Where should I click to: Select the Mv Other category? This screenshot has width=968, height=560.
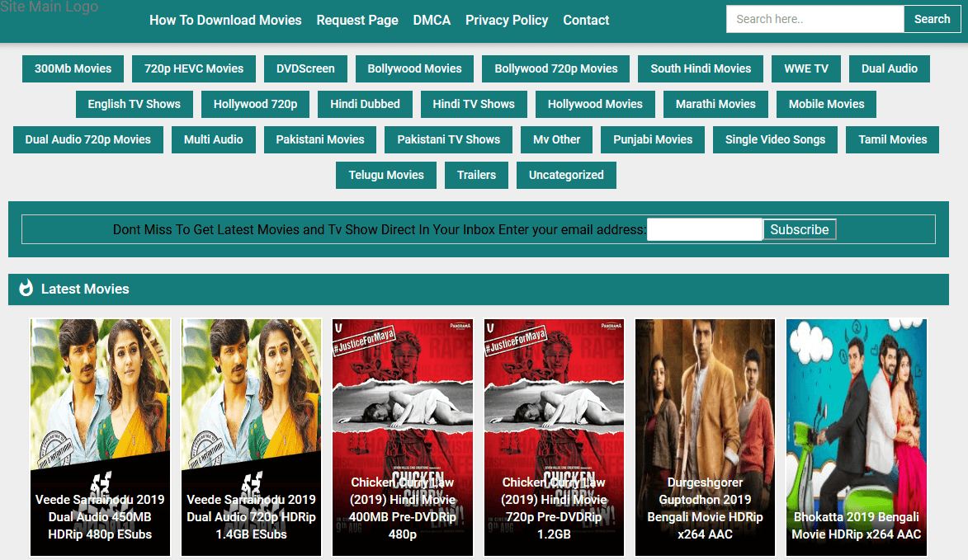[557, 139]
